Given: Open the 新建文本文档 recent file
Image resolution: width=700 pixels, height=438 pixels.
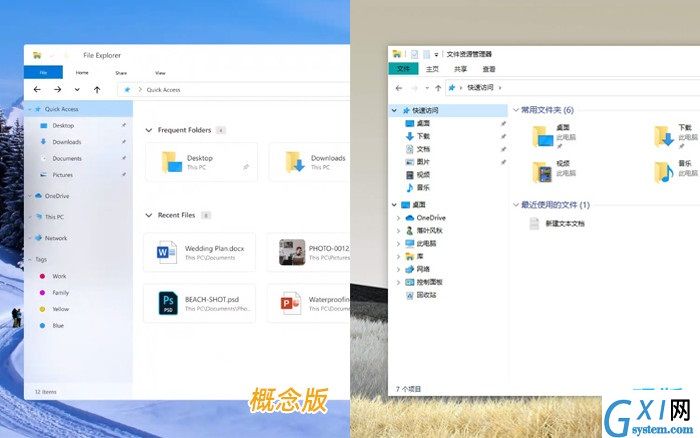Looking at the screenshot, I should pyautogui.click(x=557, y=223).
